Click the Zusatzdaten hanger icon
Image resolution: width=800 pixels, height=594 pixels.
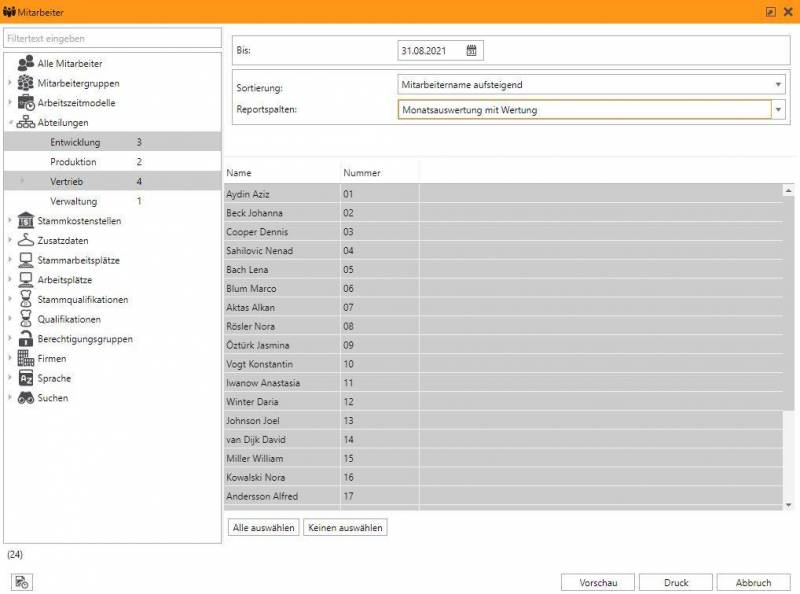tap(26, 241)
